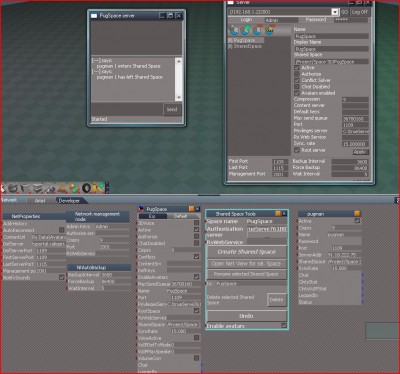Click the first space icon in Server window toolbar
This screenshot has height=374, width=400.
[x=234, y=30]
